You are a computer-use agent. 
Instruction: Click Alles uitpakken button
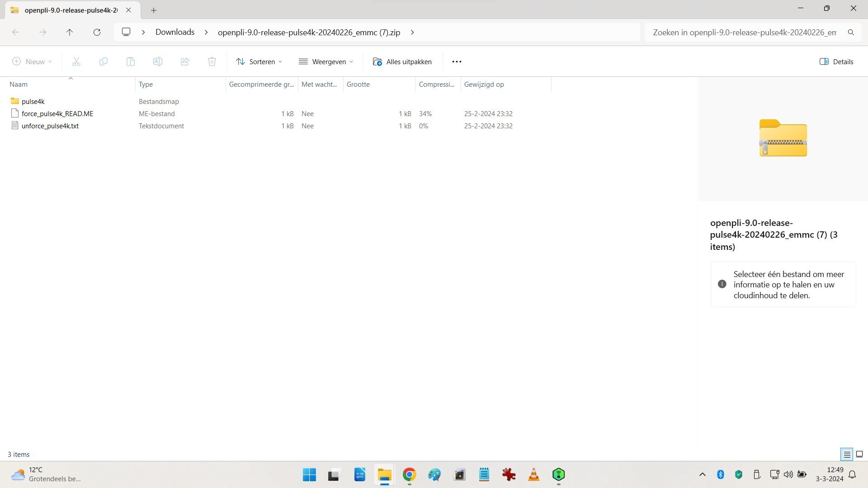pos(402,61)
